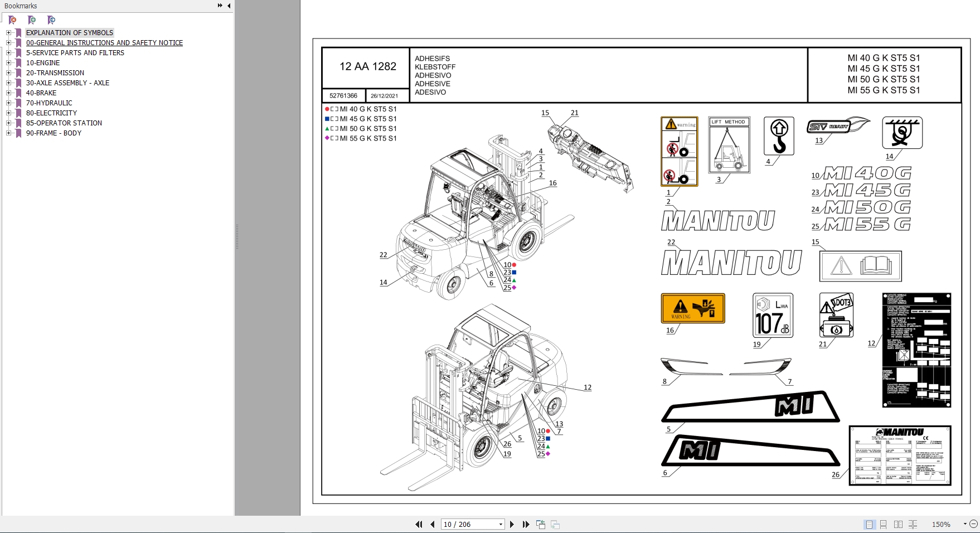Screen dimensions: 980x533
Task: Click the date 26/12/2021 on the page
Action: coord(385,96)
